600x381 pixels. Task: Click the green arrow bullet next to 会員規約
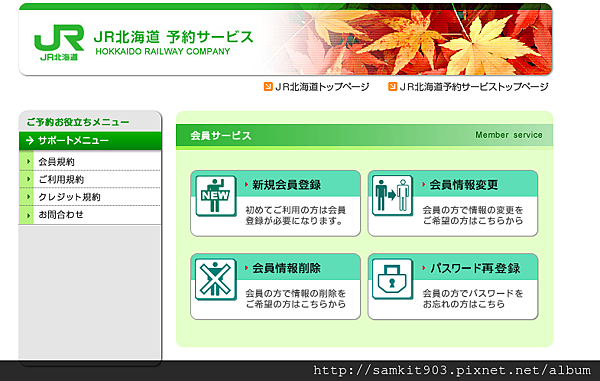coord(28,161)
